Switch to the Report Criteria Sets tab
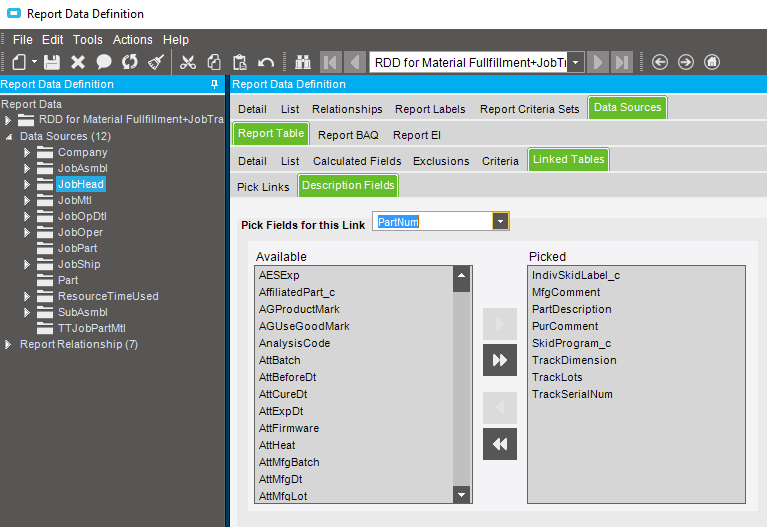 pyautogui.click(x=529, y=109)
